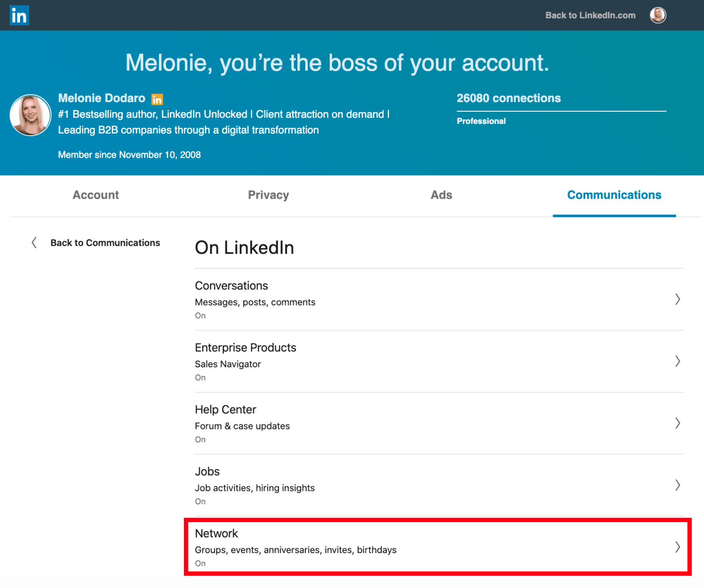
Task: Toggle the Enterprise Products setting On indicator
Action: (200, 377)
